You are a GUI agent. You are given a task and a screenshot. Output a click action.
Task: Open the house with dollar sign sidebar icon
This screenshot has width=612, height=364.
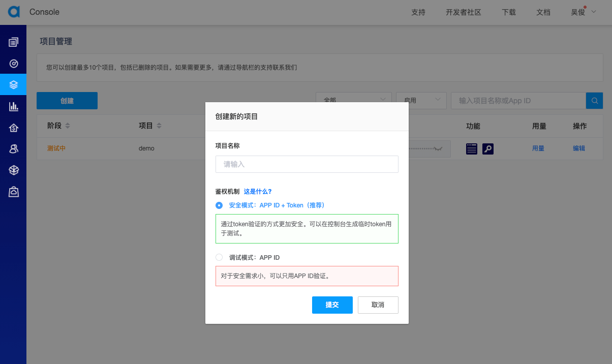14,128
